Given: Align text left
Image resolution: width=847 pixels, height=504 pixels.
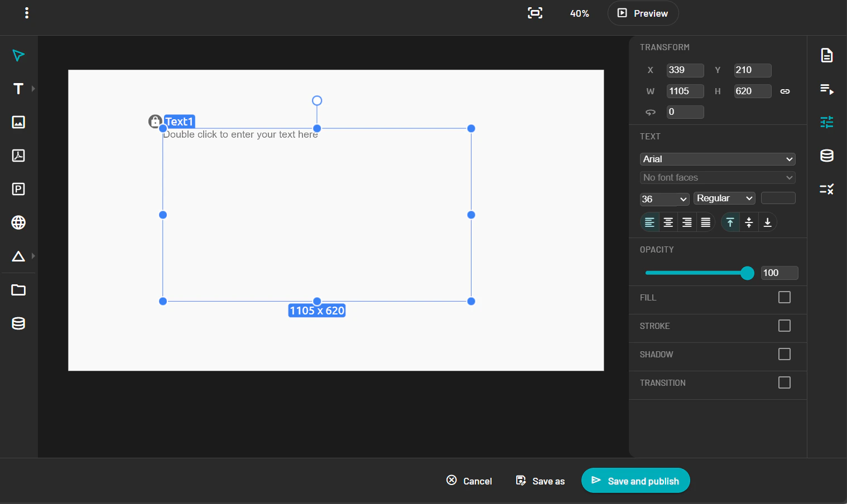Looking at the screenshot, I should 649,222.
